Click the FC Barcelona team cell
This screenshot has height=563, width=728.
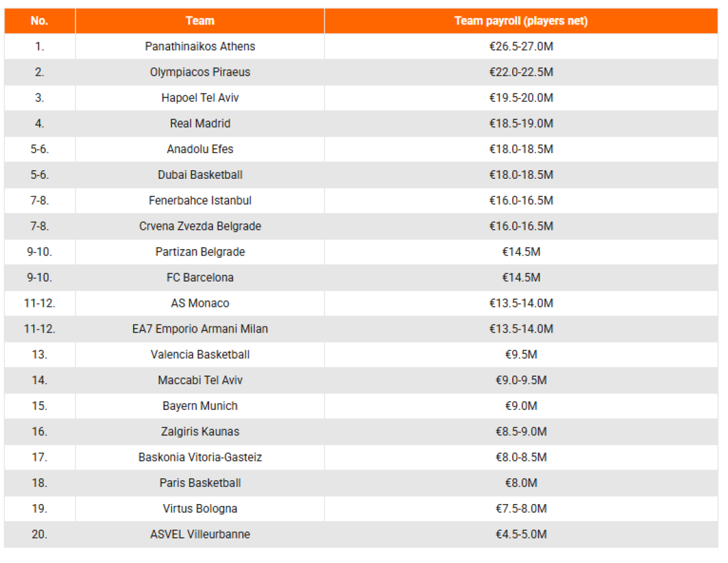200,278
